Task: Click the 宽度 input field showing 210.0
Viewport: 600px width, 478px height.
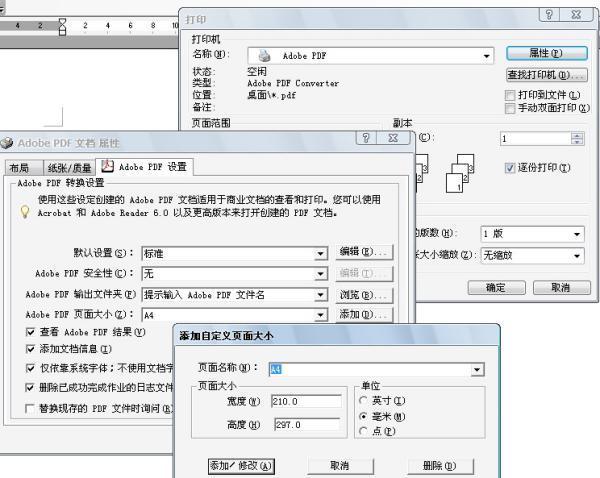Action: 306,401
